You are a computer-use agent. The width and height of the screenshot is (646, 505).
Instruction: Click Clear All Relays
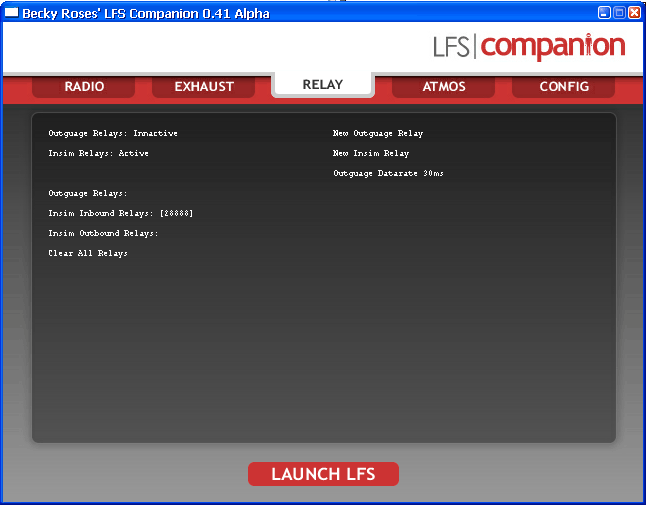[88, 253]
